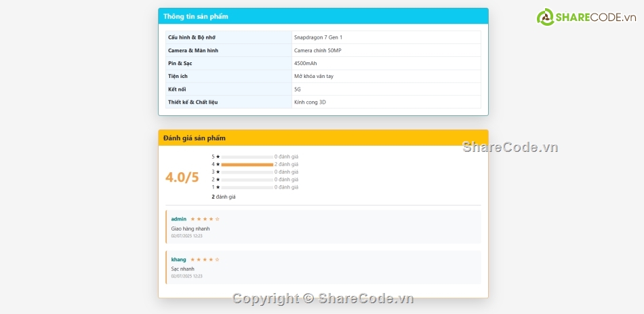Click the 4-star rating progress bar
Screen dimensions: 644x314
(x=247, y=164)
